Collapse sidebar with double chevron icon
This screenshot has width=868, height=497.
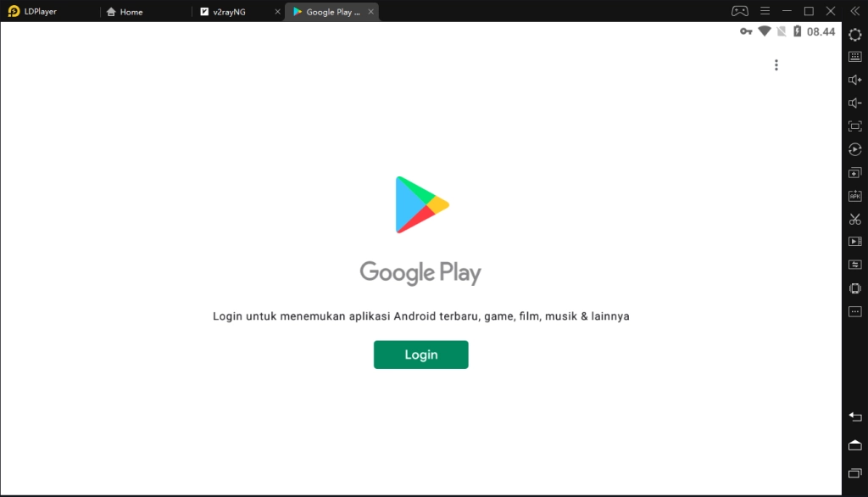[x=854, y=11]
